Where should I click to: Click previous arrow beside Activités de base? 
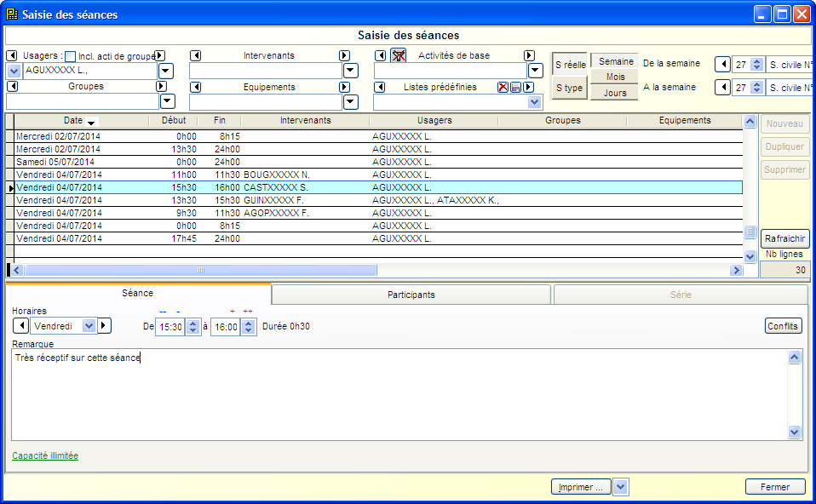coord(381,55)
